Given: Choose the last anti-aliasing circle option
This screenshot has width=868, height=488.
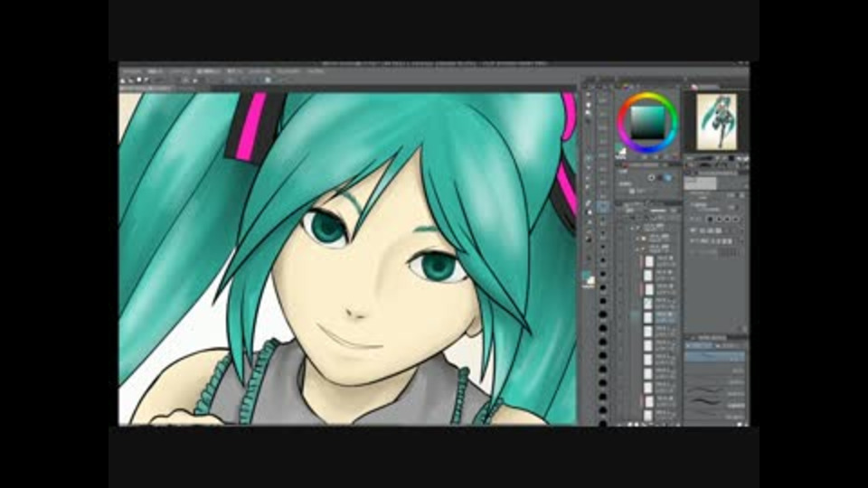Looking at the screenshot, I should 736,220.
